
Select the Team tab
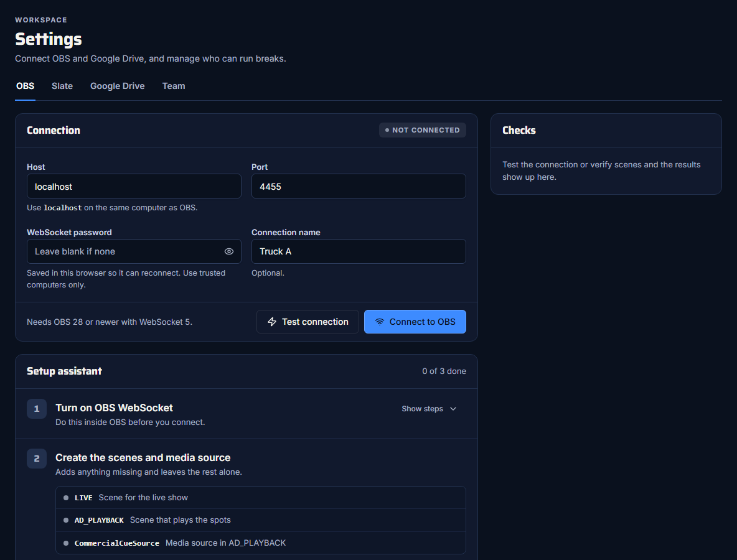pyautogui.click(x=174, y=86)
